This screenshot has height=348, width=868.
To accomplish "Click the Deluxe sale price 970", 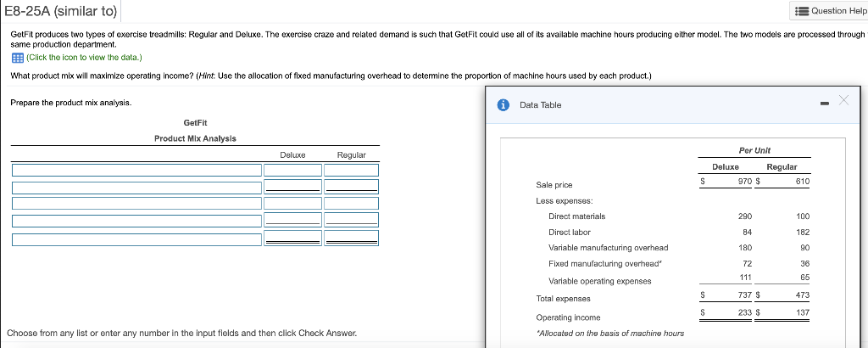I will (745, 181).
